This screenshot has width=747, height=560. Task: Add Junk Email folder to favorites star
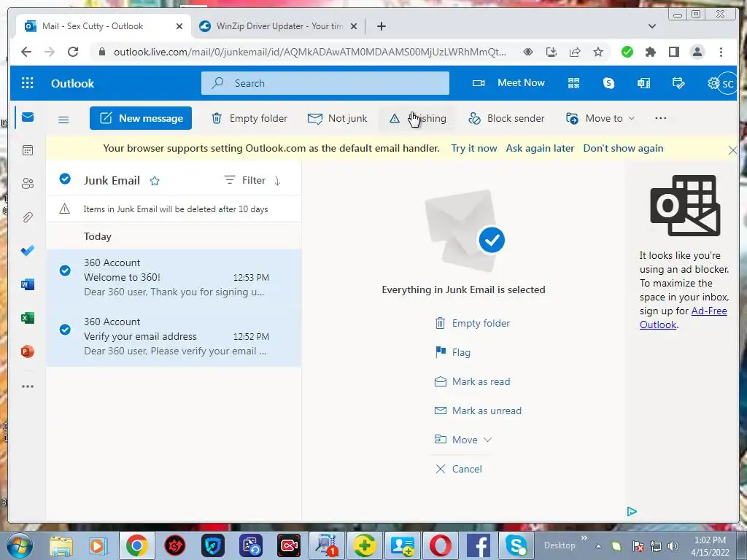click(x=155, y=181)
